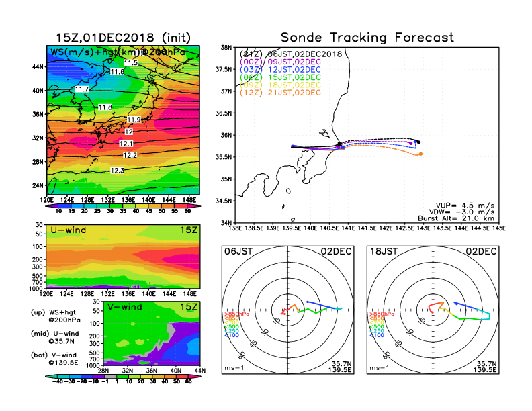This screenshot has width=532, height=411.
Task: Click the black launch site marker on coast
Action: pos(339,144)
